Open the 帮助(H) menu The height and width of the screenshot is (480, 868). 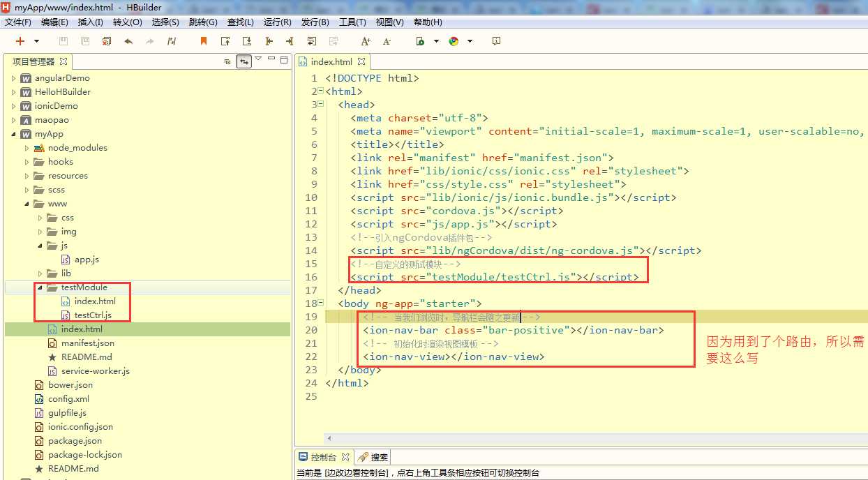(x=427, y=22)
